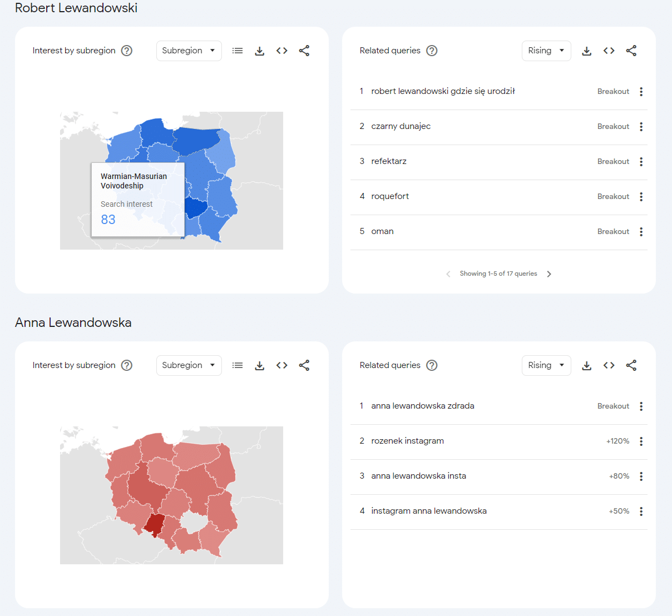672x616 pixels.
Task: Click the 'Showing 1-5 of 17 queries' text
Action: pos(498,274)
